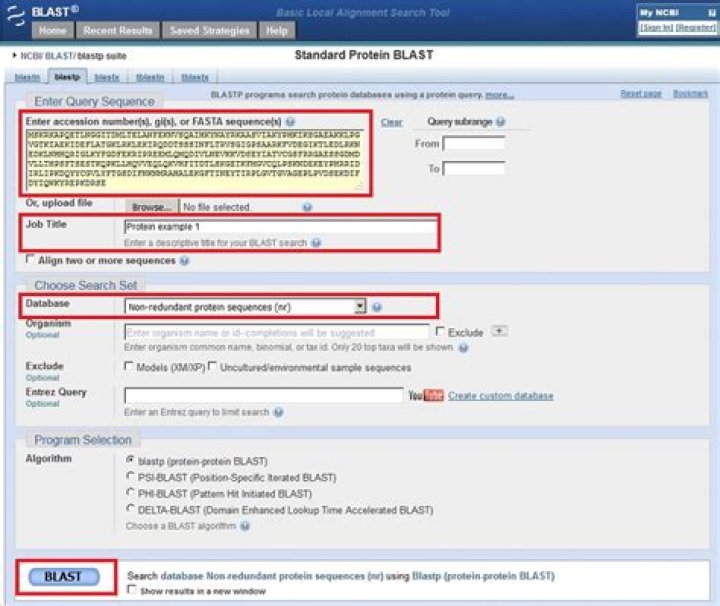Click the YouTube icon beside Entrez Query
This screenshot has width=720, height=606.
click(425, 396)
